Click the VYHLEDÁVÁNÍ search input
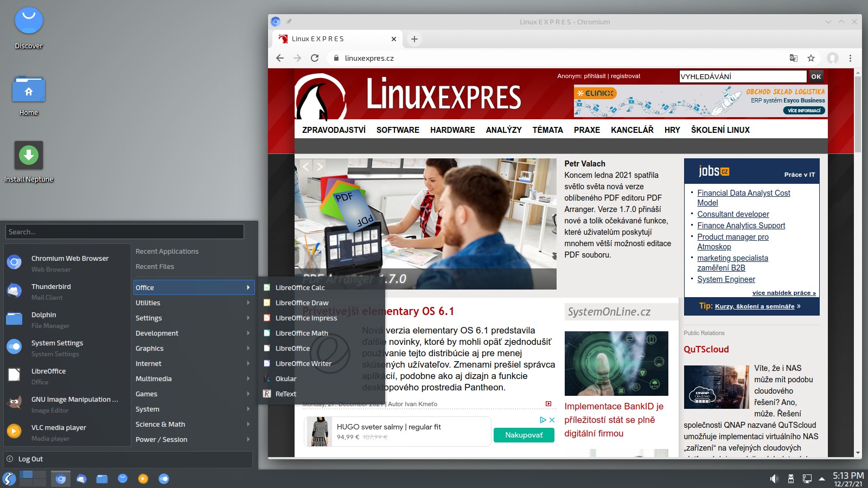The height and width of the screenshot is (488, 868). [743, 76]
